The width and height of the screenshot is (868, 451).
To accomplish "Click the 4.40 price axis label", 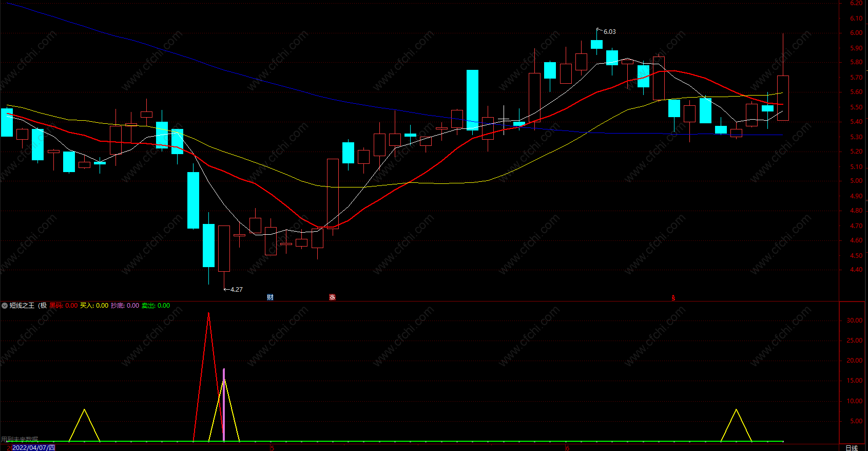I will click(856, 270).
